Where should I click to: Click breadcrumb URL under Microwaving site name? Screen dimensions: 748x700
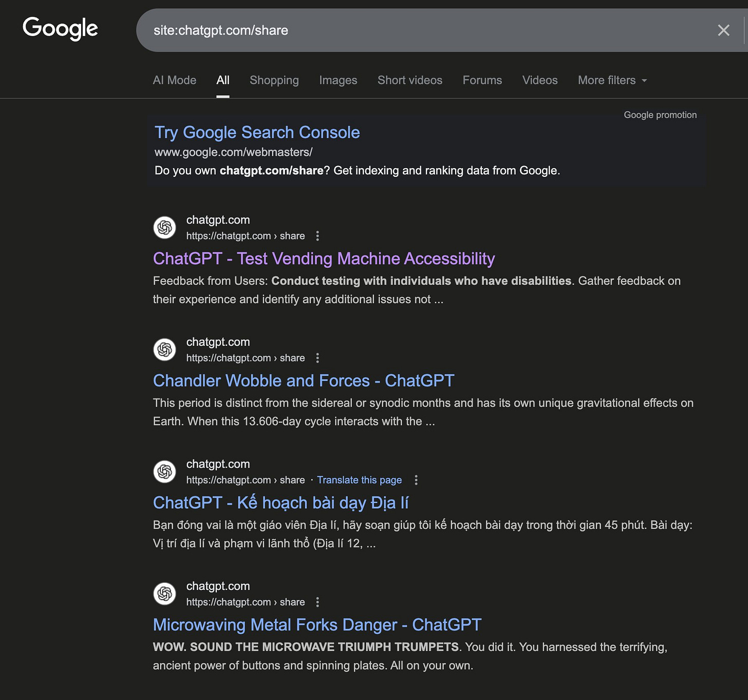(246, 602)
